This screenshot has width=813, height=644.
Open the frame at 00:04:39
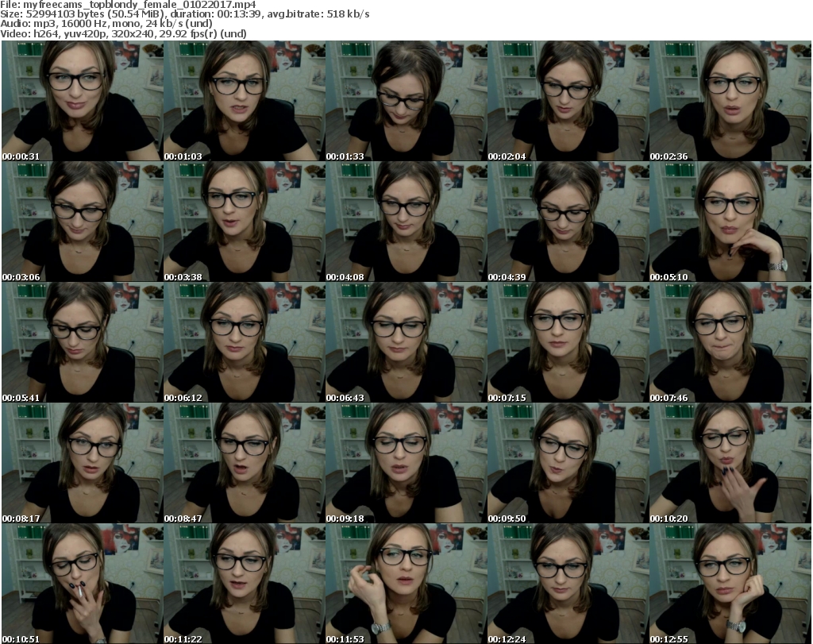[568, 222]
